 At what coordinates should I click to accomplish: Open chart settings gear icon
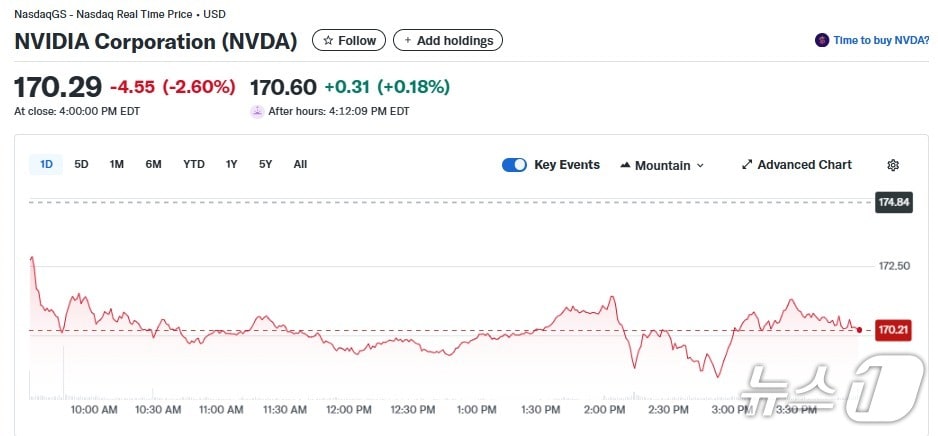(893, 165)
